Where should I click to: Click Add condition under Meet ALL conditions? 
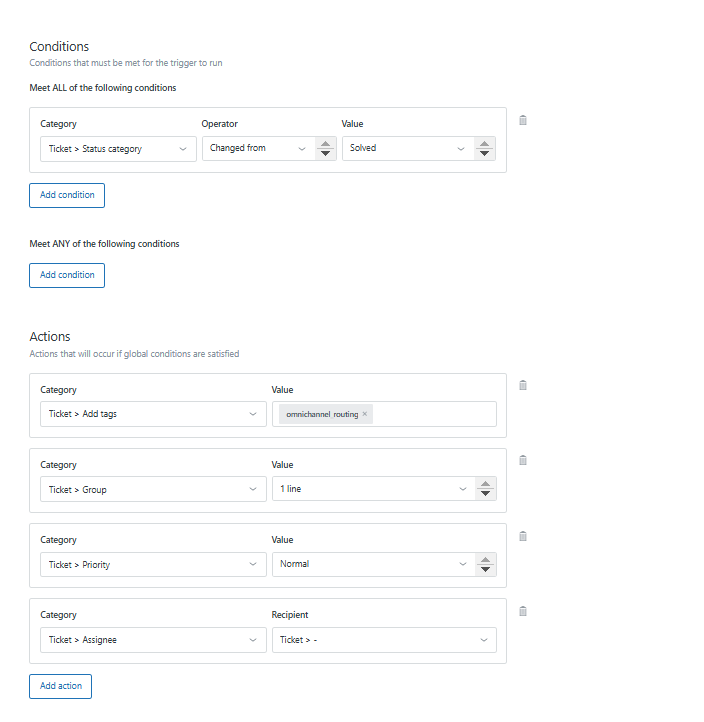point(67,195)
